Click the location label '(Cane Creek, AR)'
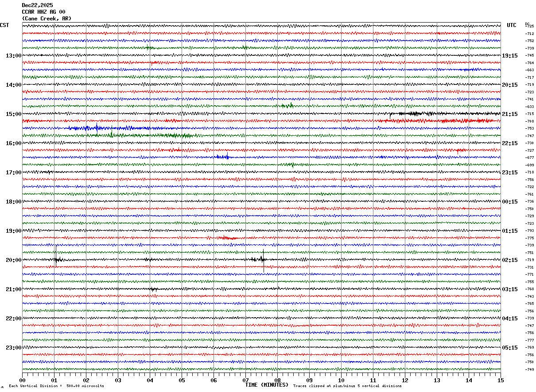 tap(47, 19)
